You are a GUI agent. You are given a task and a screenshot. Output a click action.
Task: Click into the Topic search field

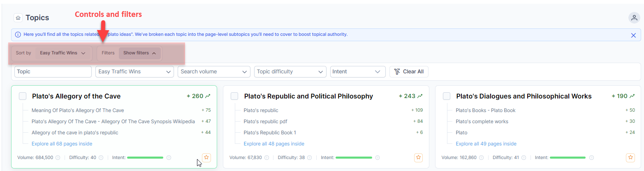click(53, 72)
